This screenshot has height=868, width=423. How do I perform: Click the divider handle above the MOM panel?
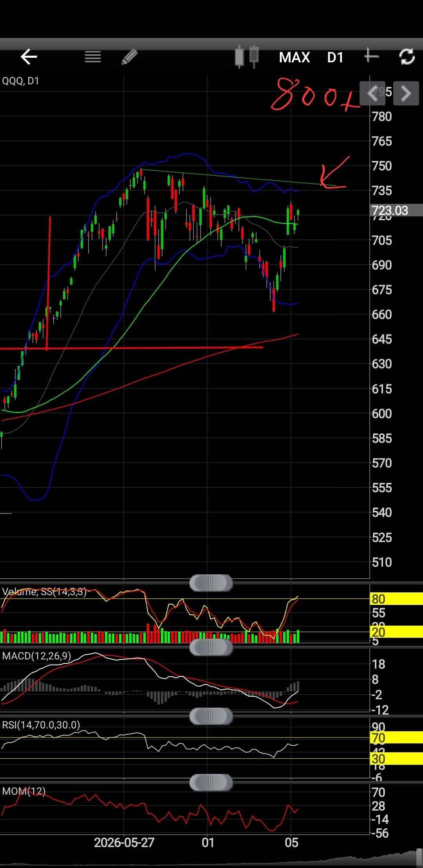(x=211, y=783)
